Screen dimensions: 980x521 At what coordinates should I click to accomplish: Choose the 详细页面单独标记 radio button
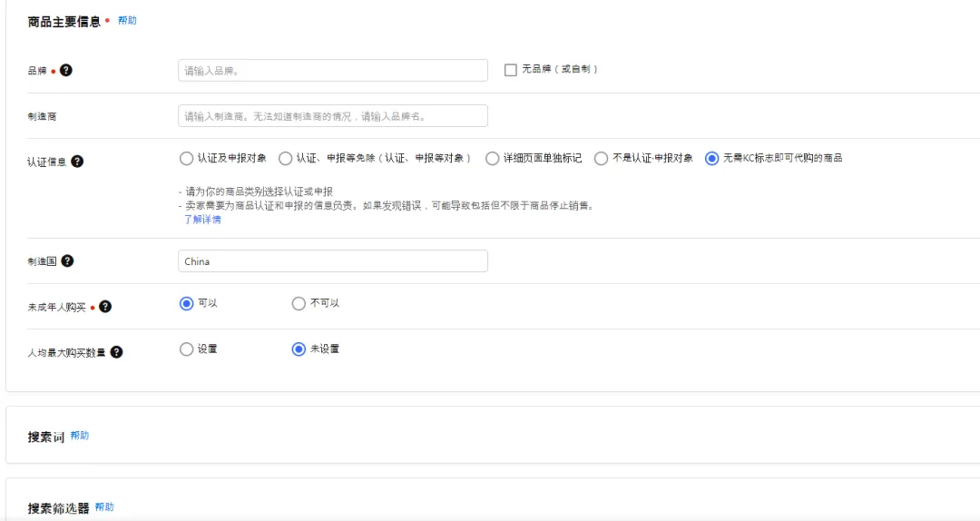(x=493, y=158)
